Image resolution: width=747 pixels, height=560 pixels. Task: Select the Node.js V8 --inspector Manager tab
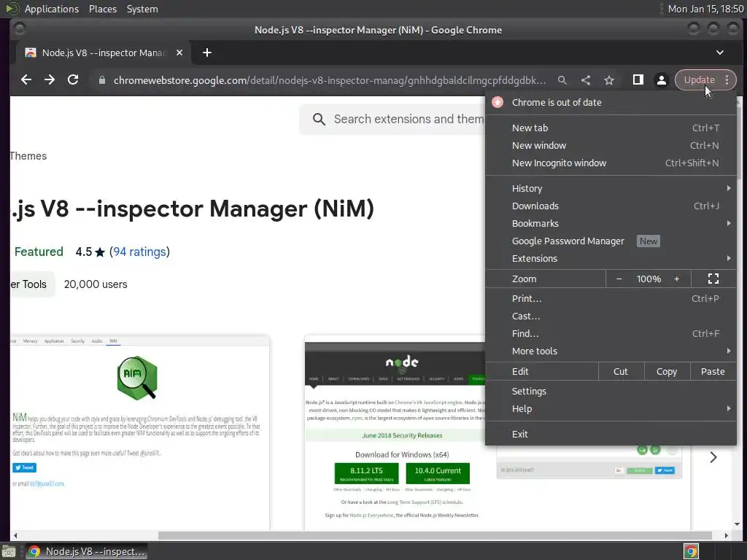click(104, 52)
